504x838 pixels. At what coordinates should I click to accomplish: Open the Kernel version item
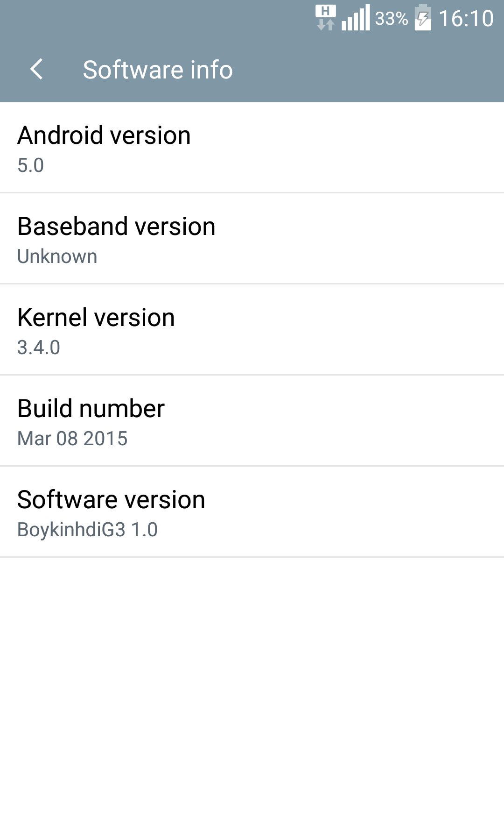(x=252, y=329)
